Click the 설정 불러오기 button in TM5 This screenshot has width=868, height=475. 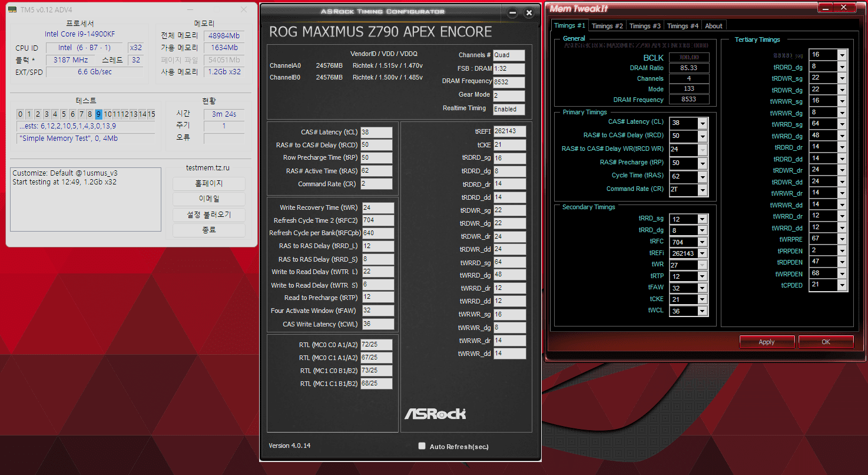pyautogui.click(x=209, y=215)
